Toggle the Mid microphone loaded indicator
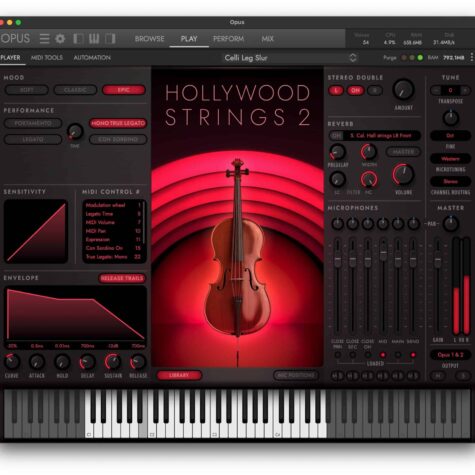The width and height of the screenshot is (475, 475). pyautogui.click(x=383, y=355)
